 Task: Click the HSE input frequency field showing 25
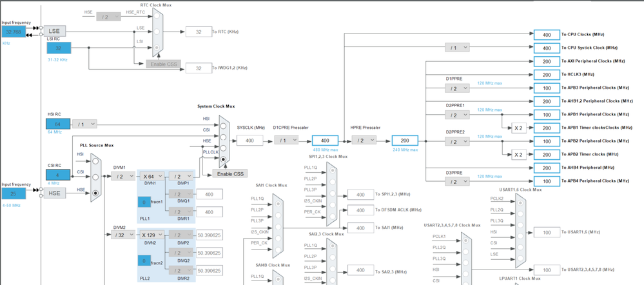pyautogui.click(x=14, y=194)
